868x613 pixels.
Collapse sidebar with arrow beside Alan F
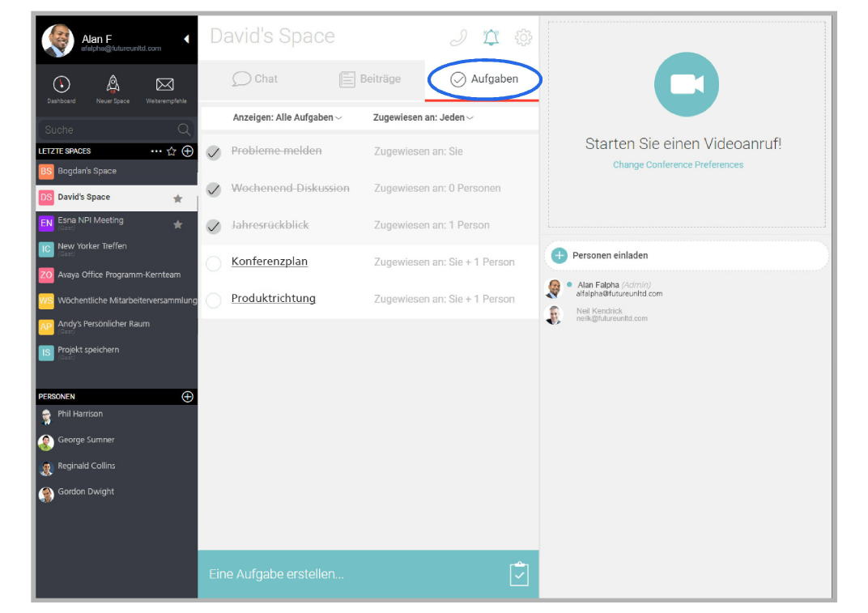tap(186, 39)
